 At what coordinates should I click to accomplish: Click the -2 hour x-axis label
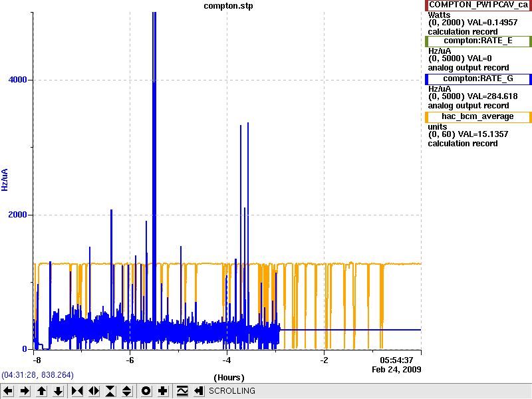click(324, 360)
